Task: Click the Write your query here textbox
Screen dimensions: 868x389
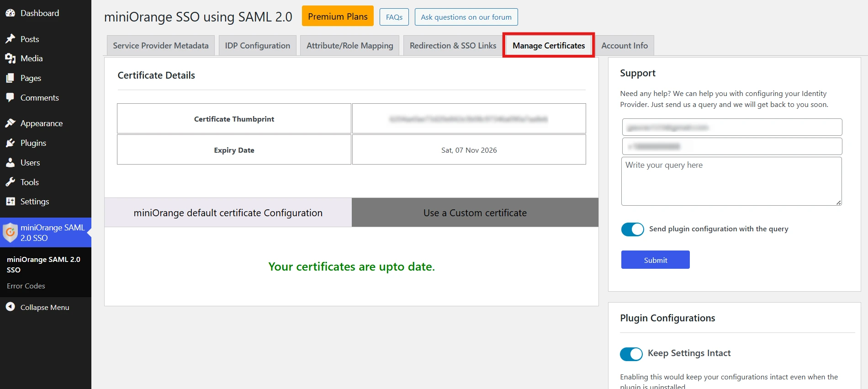Action: 731,181
